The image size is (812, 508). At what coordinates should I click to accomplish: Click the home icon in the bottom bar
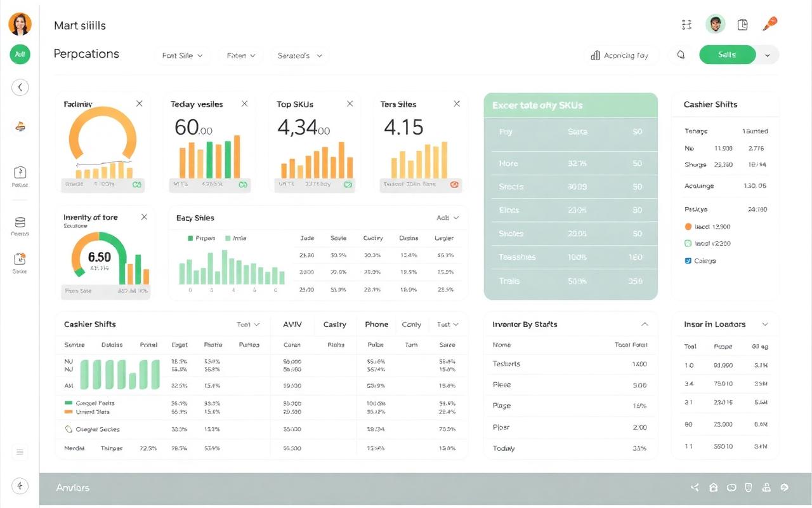point(713,488)
